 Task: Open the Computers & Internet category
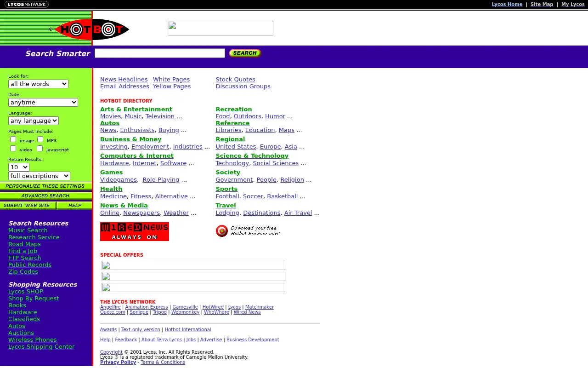tap(137, 156)
